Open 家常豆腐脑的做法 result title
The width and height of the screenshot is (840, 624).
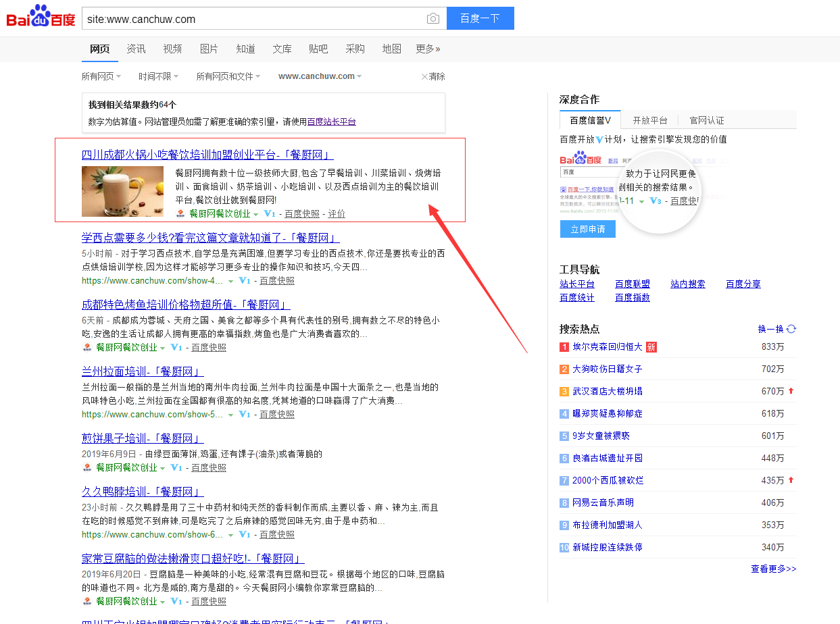coord(193,558)
